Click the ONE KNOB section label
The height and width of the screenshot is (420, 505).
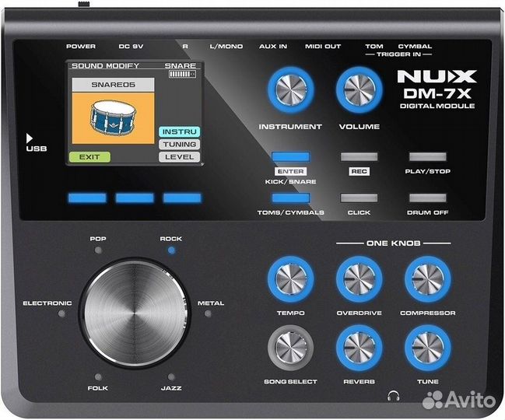(x=393, y=243)
